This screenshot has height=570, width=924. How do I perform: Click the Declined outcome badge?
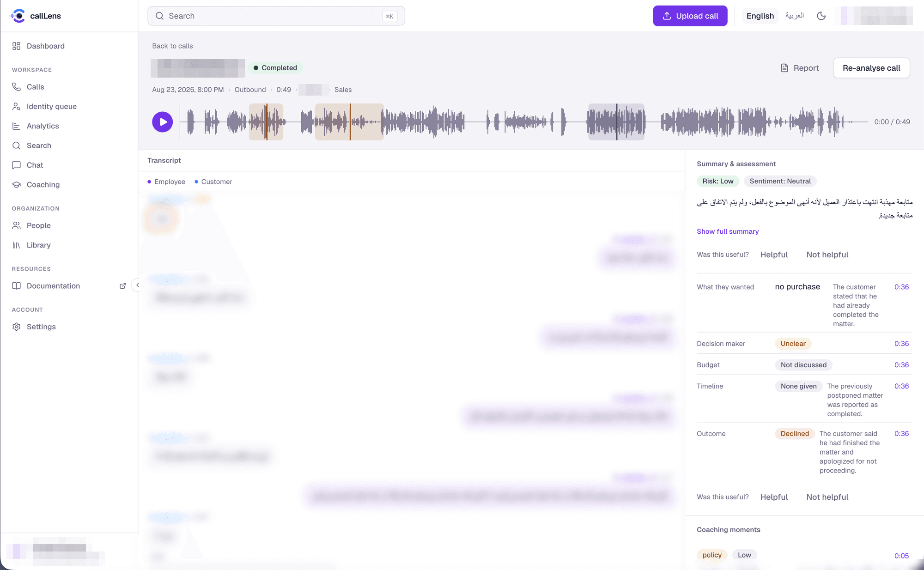click(x=795, y=434)
